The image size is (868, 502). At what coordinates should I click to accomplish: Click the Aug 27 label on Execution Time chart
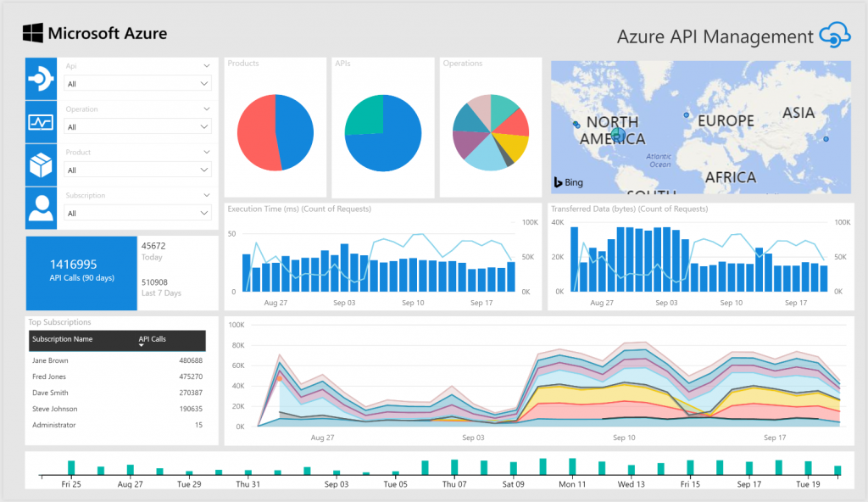click(x=275, y=303)
